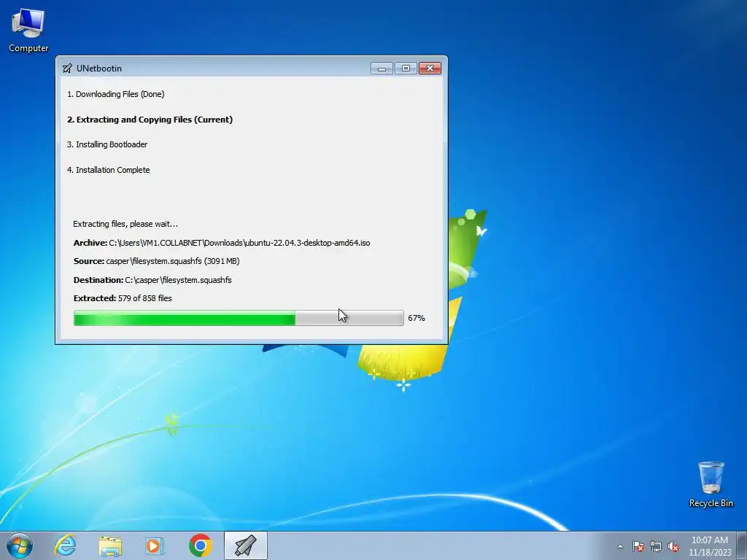Select the UNetbootin taskbar button
The image size is (747, 560).
245,545
